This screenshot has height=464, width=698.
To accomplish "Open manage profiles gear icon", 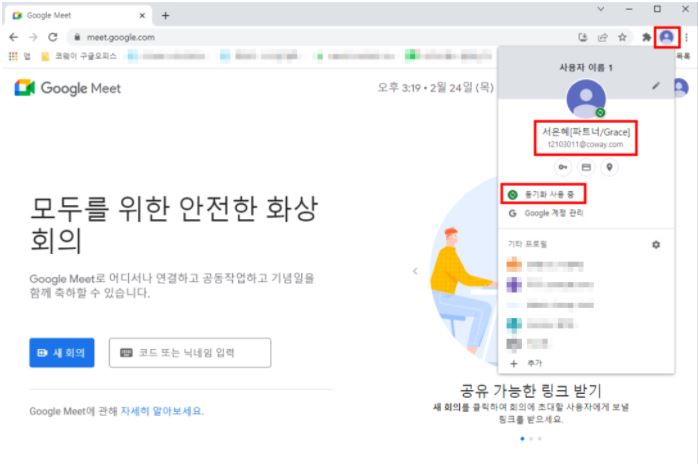I will (656, 244).
